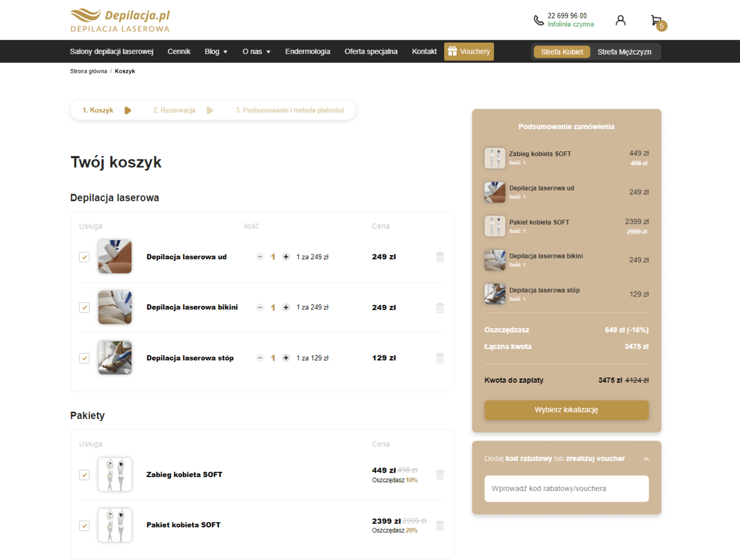
Task: Toggle the Zabieg kobieta SOFT checkbox
Action: [84, 475]
